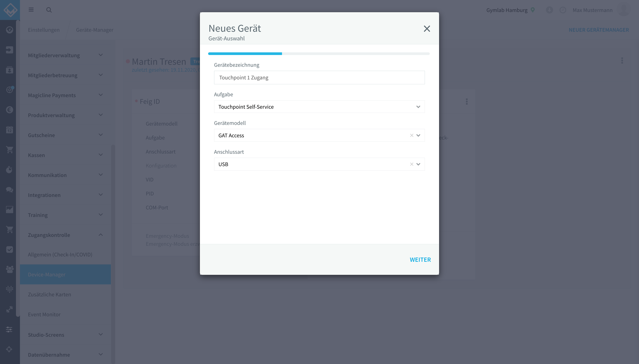Switch to Event Monitor in sidebar

point(44,314)
